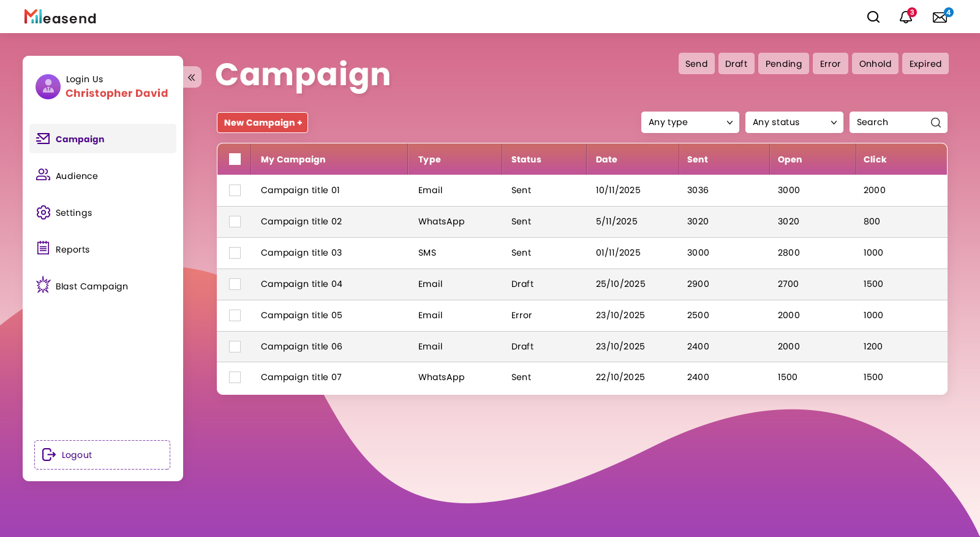Click the New Campaign + button
The image size is (980, 537).
pyautogui.click(x=262, y=123)
